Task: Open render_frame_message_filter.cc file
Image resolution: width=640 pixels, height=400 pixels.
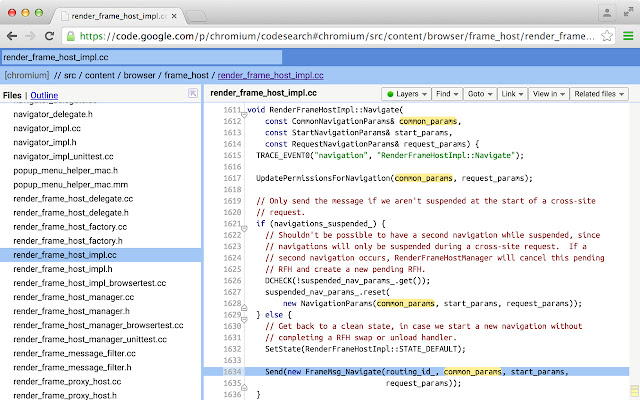Action: pos(74,353)
